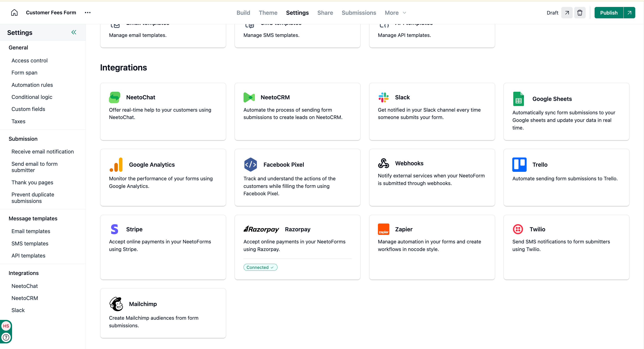Open the Share tab
This screenshot has width=644, height=349.
pos(325,13)
